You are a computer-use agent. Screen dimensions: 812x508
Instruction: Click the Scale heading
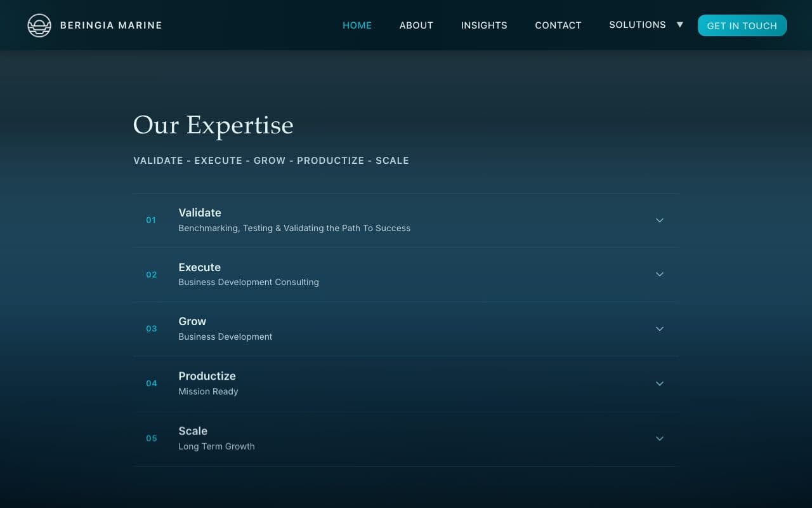(193, 431)
